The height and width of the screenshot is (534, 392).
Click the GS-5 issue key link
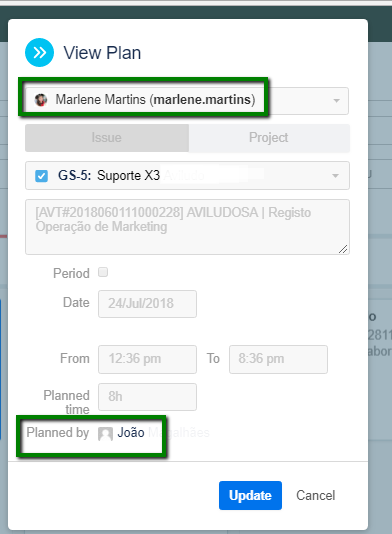coord(74,175)
